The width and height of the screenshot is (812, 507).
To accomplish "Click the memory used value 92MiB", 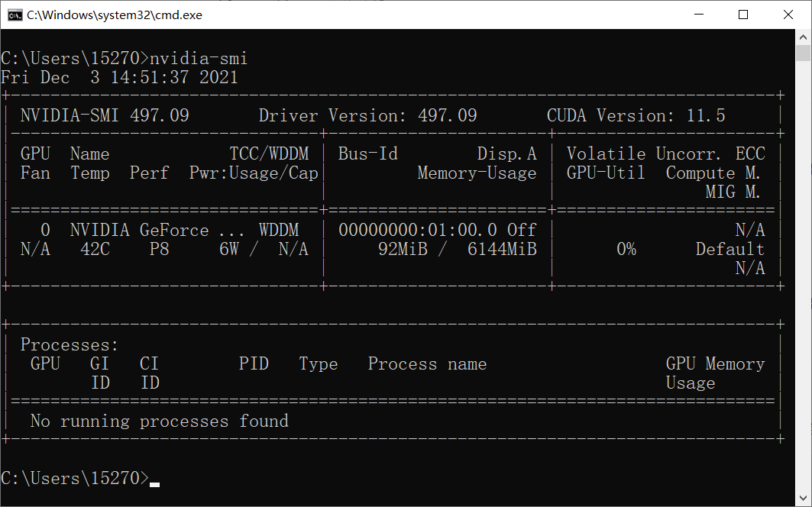I will tap(403, 249).
